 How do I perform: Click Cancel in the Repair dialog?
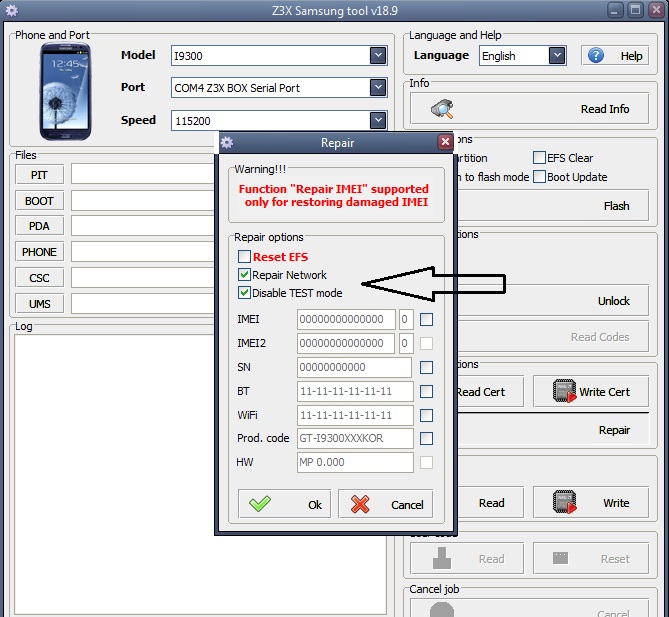click(386, 504)
